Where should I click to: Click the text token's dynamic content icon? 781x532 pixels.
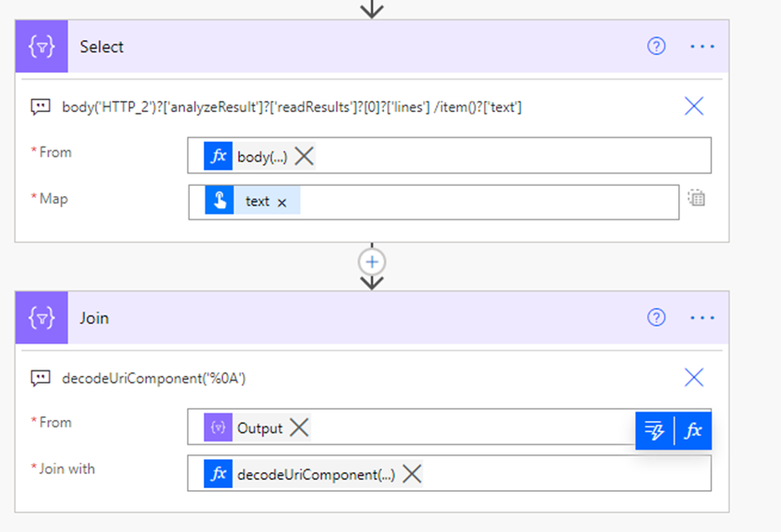220,200
